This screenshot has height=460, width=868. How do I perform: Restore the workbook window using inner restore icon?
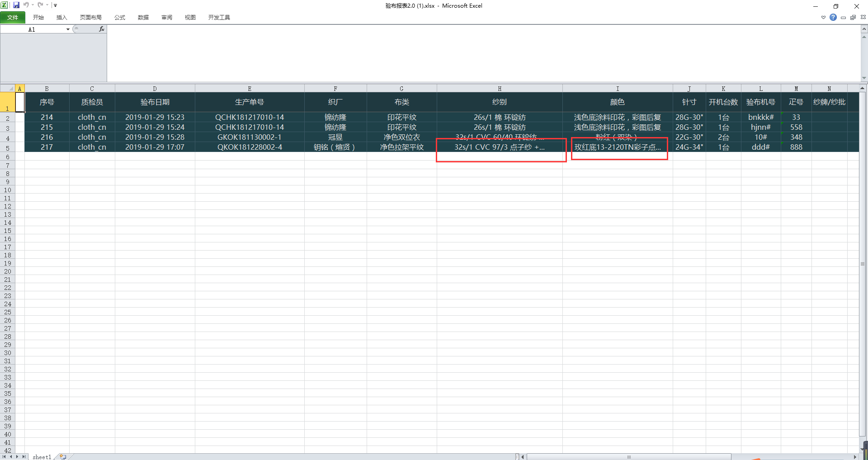853,17
